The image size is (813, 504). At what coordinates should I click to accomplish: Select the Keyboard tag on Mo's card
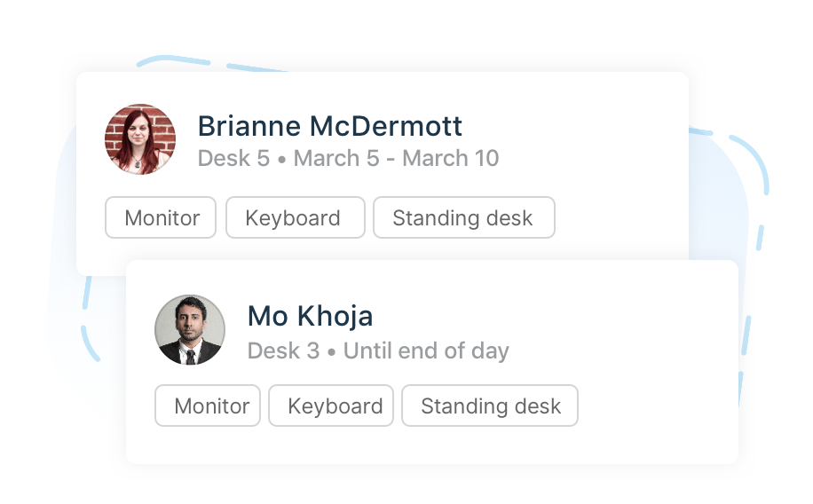(x=331, y=406)
